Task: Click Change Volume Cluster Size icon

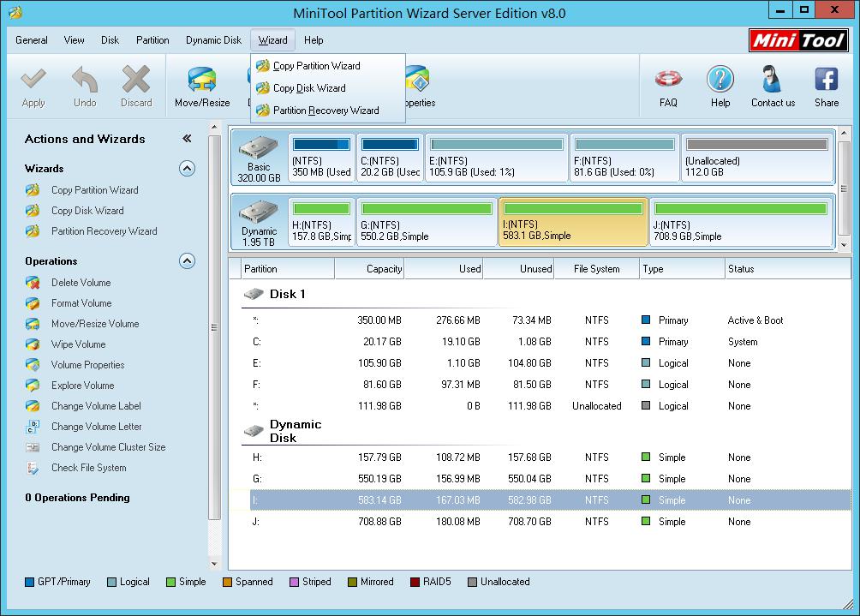Action: coord(33,447)
